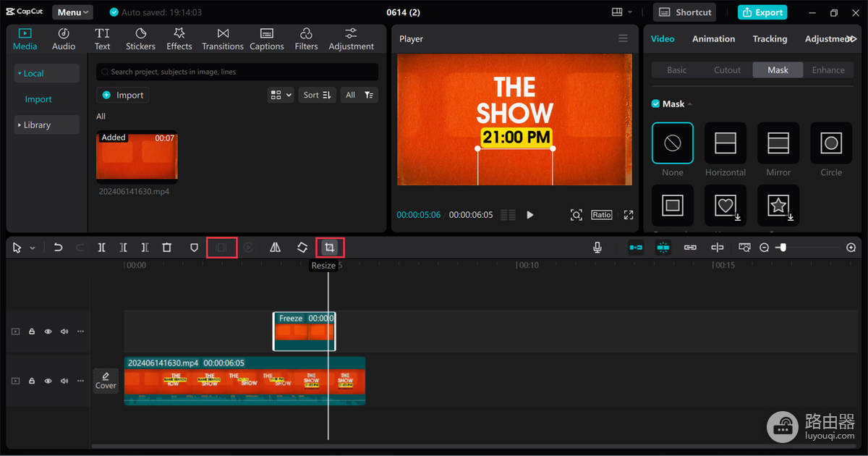Toggle clip linkage in timeline toolbar

pos(690,248)
